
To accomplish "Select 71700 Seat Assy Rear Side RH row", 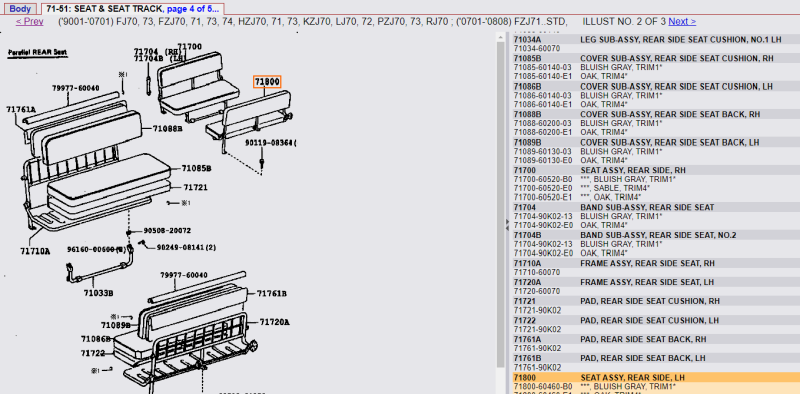I will point(656,170).
